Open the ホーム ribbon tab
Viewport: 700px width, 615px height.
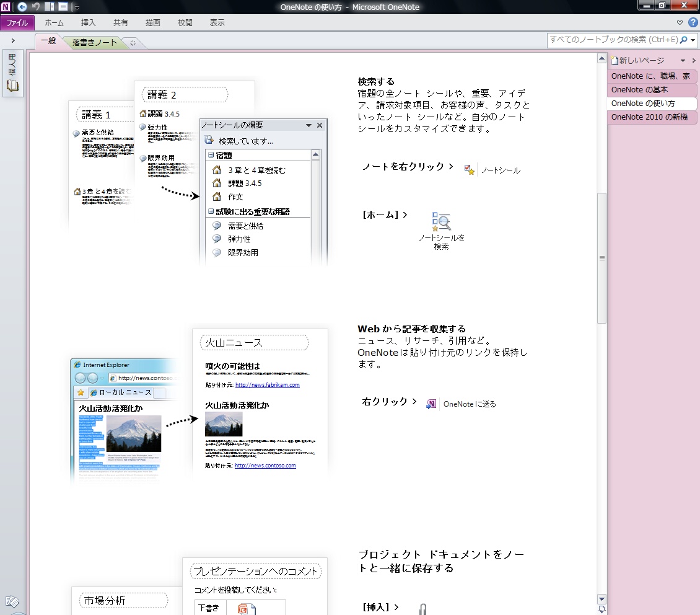54,23
